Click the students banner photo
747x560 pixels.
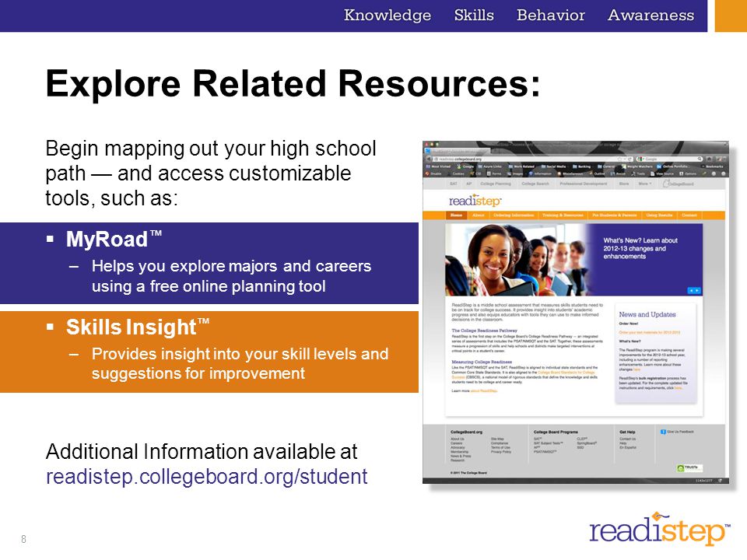click(x=517, y=260)
